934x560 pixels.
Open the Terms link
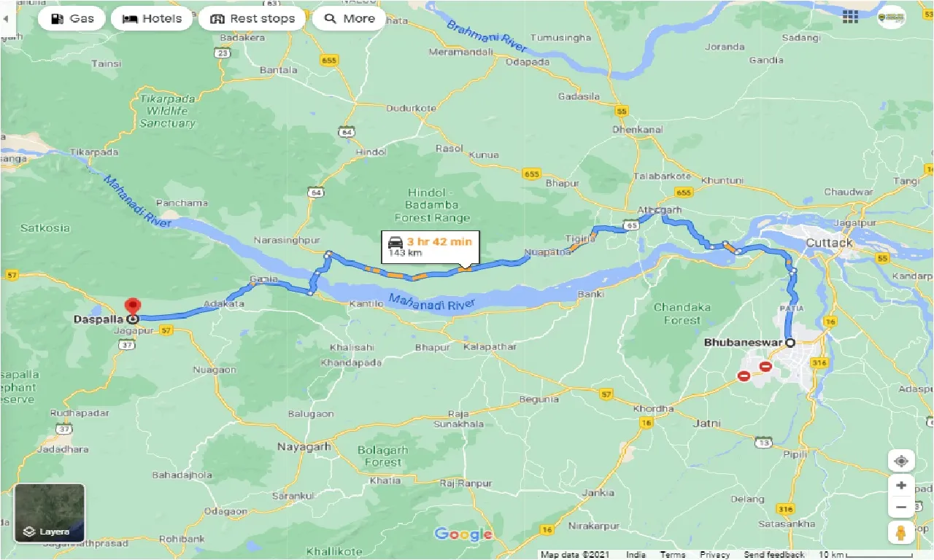(672, 555)
